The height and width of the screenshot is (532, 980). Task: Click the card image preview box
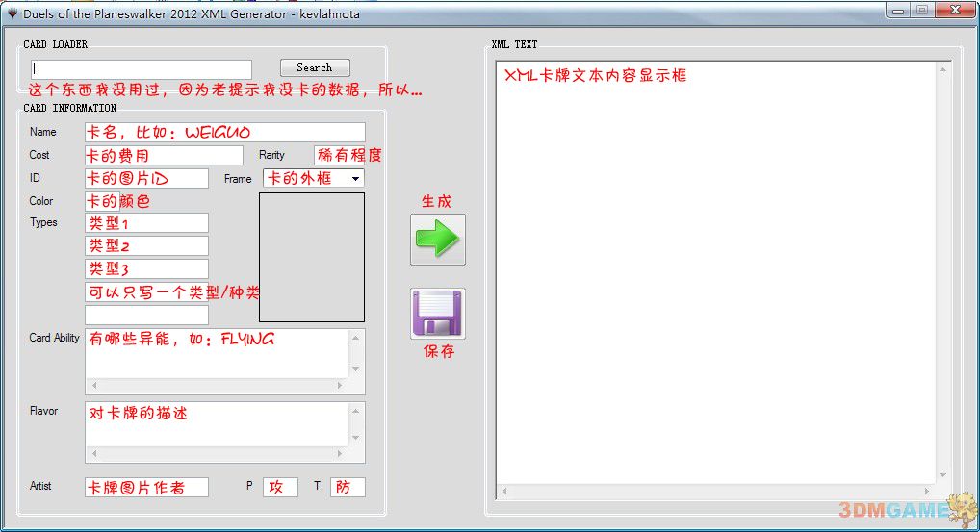pos(312,257)
